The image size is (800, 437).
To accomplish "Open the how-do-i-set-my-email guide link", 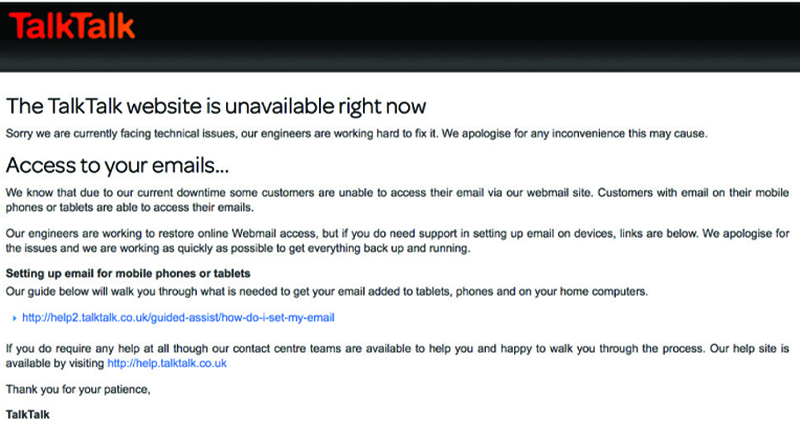I will [178, 318].
